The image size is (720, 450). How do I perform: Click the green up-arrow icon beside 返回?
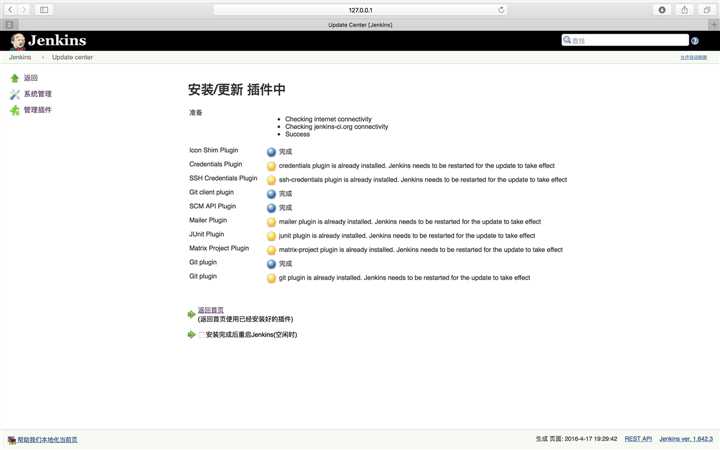tap(15, 79)
